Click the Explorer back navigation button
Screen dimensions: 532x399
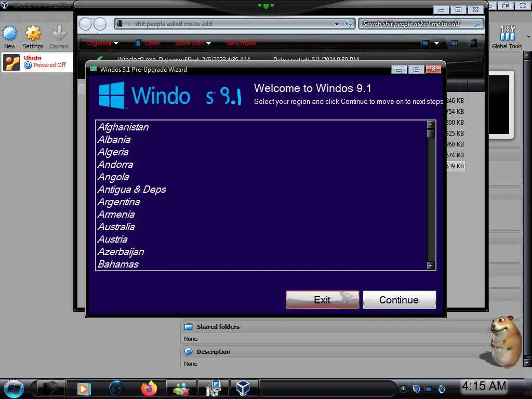(85, 24)
